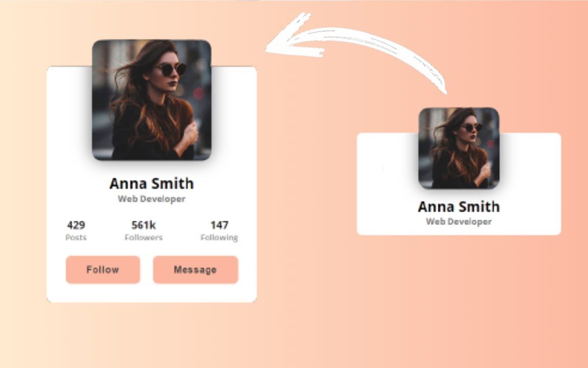
Task: Click the sunglasses in the large photo
Action: pyautogui.click(x=171, y=69)
